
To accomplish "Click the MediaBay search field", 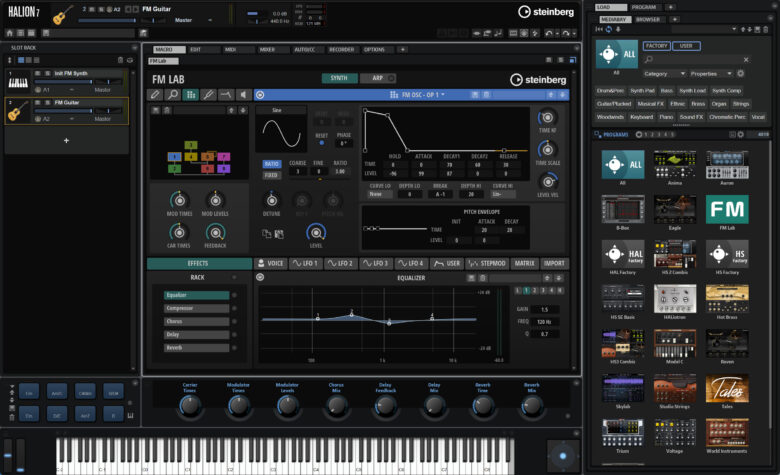I will point(696,60).
